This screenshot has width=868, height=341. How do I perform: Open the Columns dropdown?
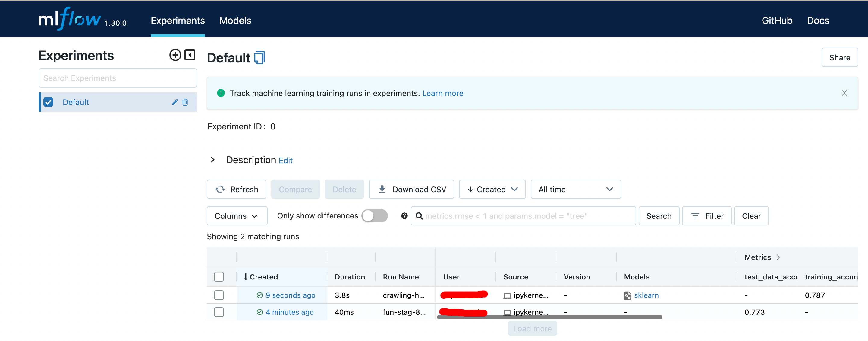tap(237, 216)
